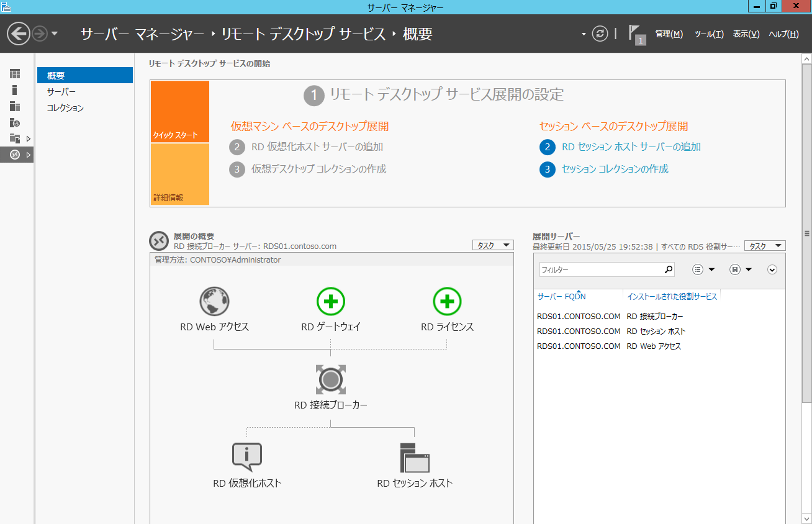Screen dimensions: 812x524
Task: Click セッション コレクションの作成 link
Action: point(615,169)
